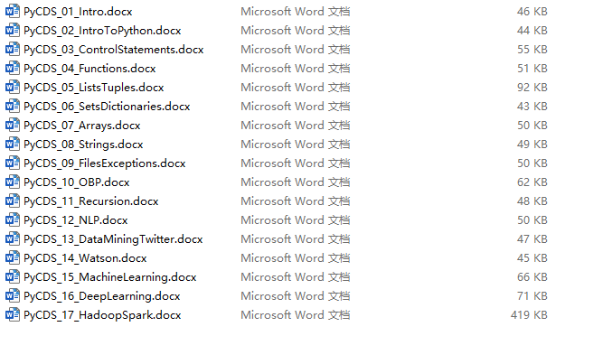The width and height of the screenshot is (612, 364).
Task: Select file name PyCDS_07_Arrays.docx
Action: (82, 126)
